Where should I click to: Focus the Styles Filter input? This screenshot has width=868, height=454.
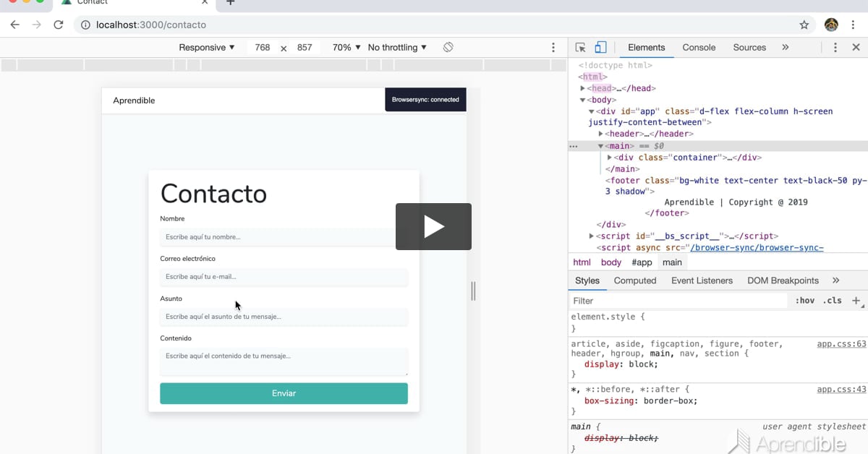point(678,301)
